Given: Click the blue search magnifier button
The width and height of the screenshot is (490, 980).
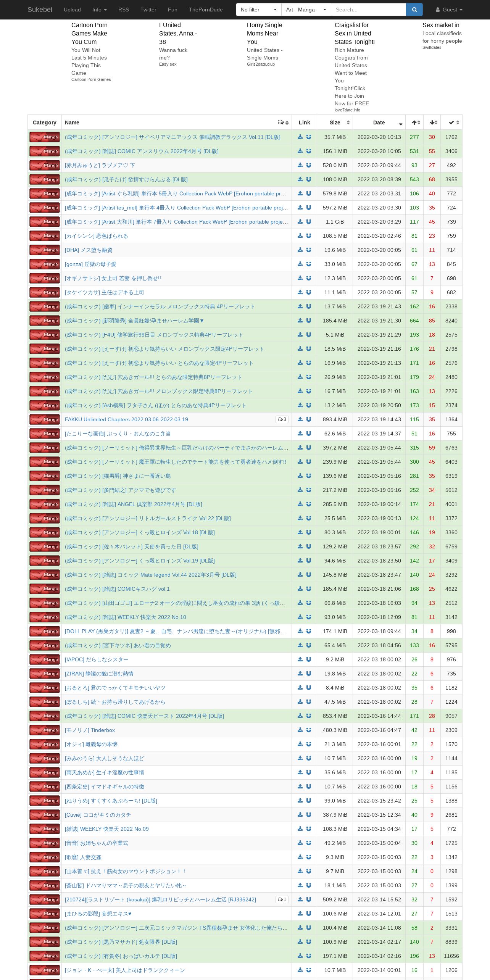Looking at the screenshot, I should [x=414, y=10].
